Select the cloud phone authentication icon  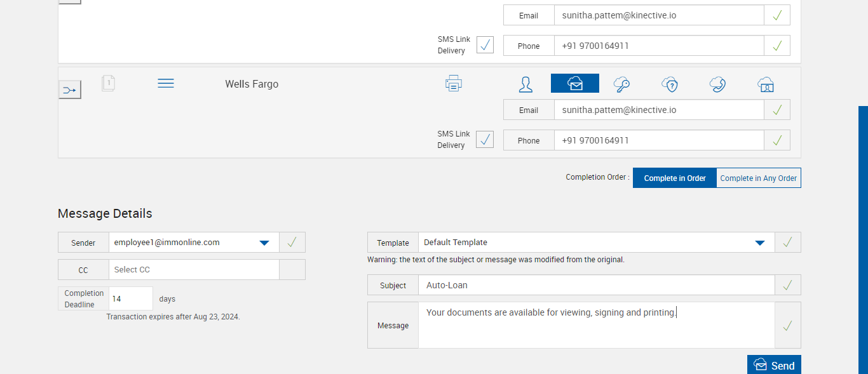(x=718, y=84)
